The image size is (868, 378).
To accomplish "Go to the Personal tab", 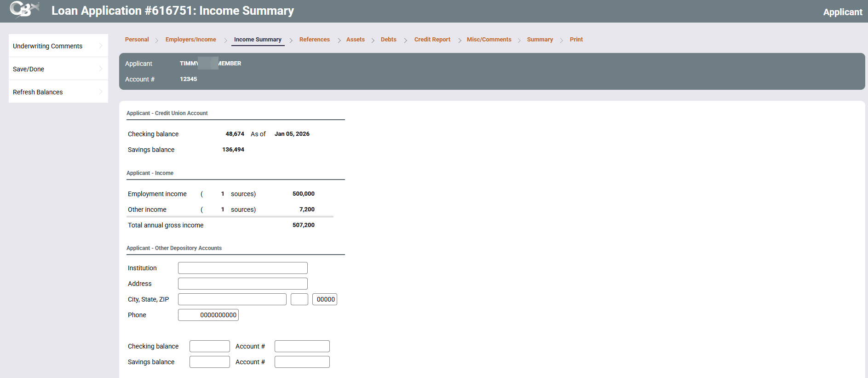I will pyautogui.click(x=137, y=40).
